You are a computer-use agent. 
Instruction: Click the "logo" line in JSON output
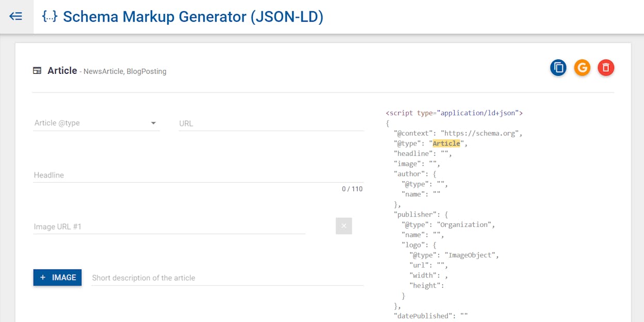click(419, 245)
